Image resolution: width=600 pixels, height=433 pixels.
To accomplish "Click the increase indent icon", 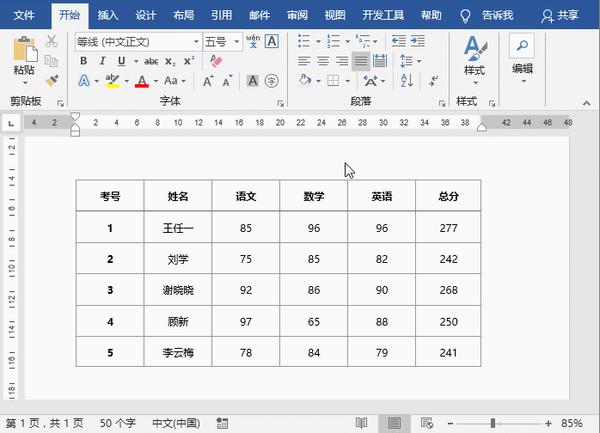I will tap(417, 41).
